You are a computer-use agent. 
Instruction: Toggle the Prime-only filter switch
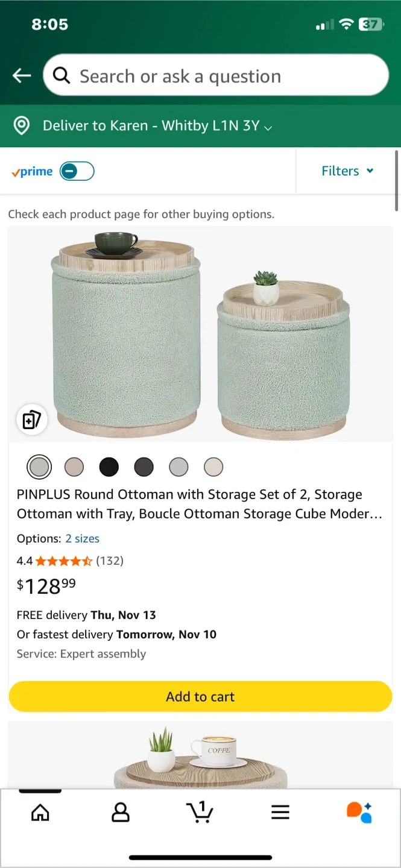pyautogui.click(x=77, y=171)
